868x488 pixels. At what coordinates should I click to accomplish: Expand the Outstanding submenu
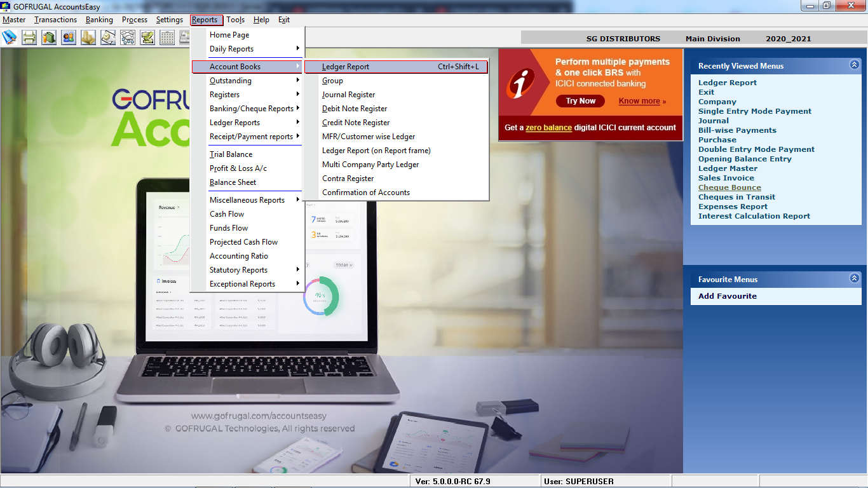pos(248,81)
